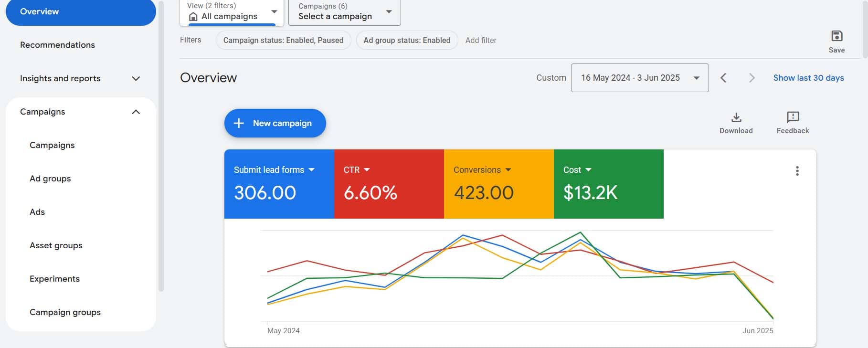Collapse the Campaigns sidebar section
The height and width of the screenshot is (348, 868).
click(x=136, y=112)
